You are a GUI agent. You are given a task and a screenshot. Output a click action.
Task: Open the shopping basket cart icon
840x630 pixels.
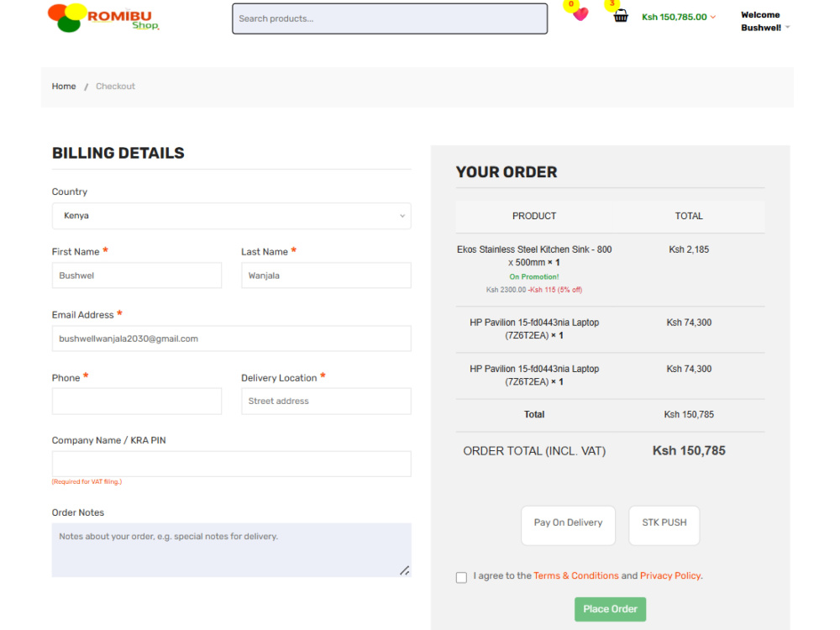pyautogui.click(x=621, y=15)
